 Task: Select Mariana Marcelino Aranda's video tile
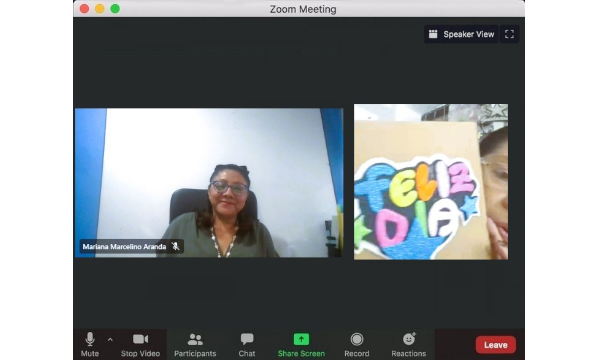tap(209, 182)
